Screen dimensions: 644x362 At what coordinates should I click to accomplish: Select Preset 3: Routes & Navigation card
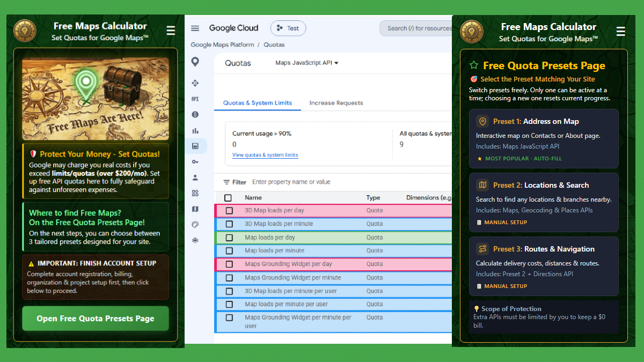[544, 267]
